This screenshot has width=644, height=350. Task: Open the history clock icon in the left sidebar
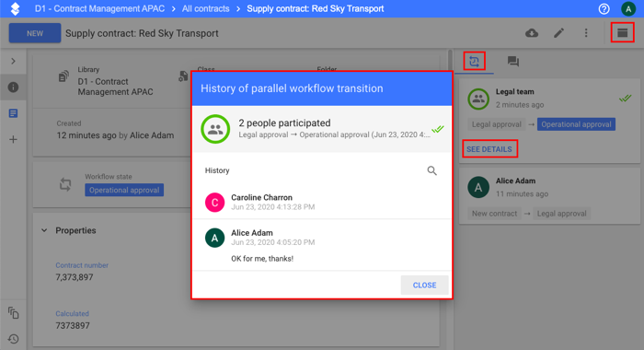(13, 339)
